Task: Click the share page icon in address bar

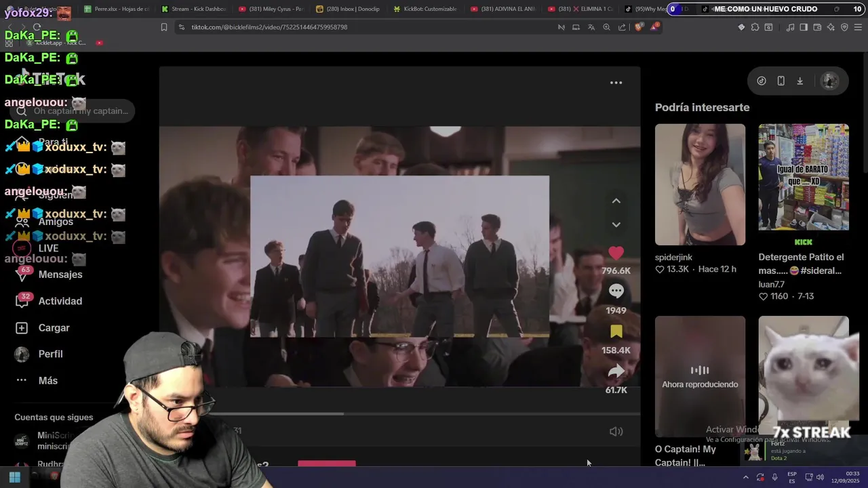Action: [x=622, y=27]
